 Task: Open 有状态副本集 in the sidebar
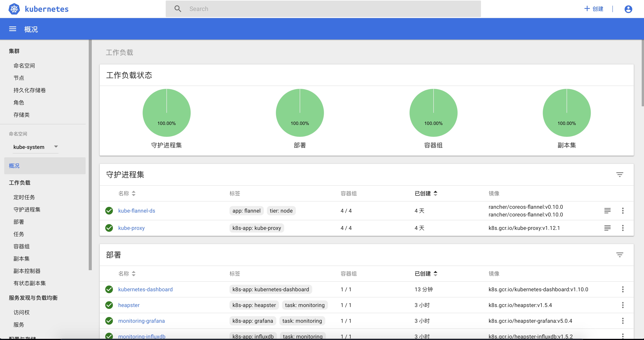pyautogui.click(x=30, y=283)
